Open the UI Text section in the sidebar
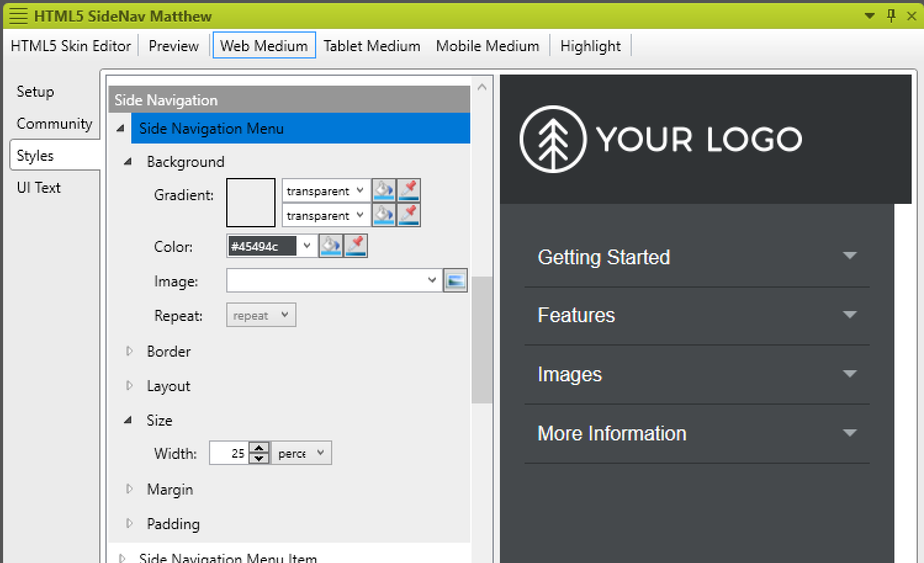Image resolution: width=924 pixels, height=563 pixels. 38,187
